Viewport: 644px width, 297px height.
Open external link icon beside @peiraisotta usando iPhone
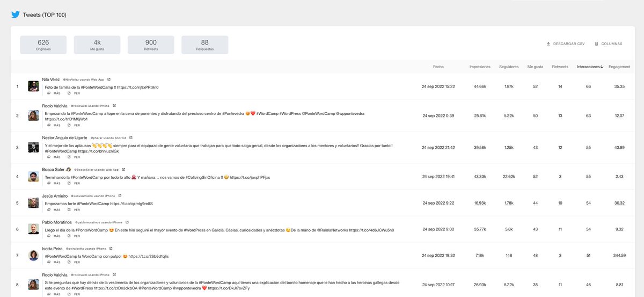(111, 249)
